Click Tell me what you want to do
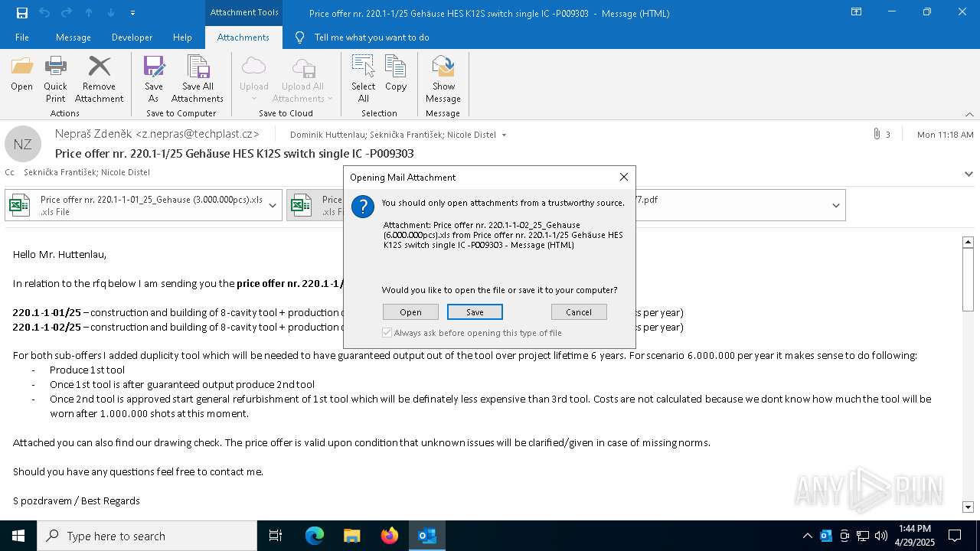 371,37
